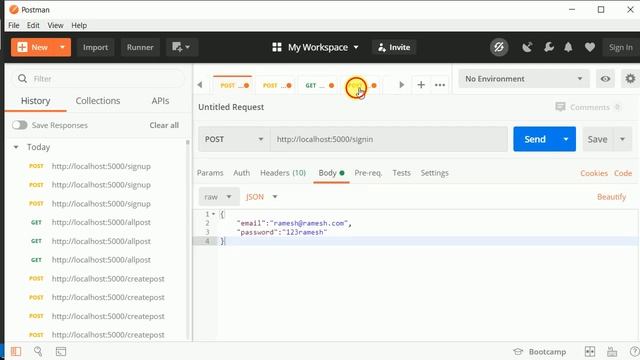Open Bootcamp in status bar
This screenshot has width=640, height=360.
540,352
